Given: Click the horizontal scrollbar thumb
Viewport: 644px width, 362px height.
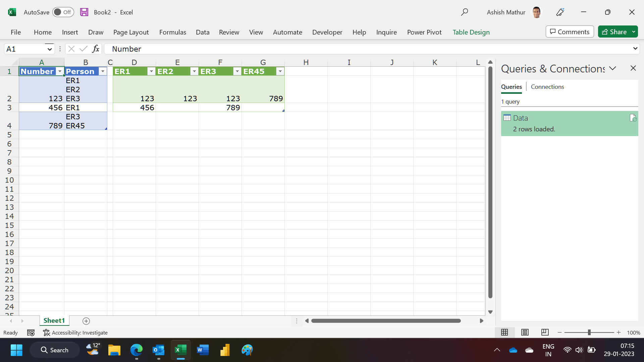Looking at the screenshot, I should (x=386, y=321).
